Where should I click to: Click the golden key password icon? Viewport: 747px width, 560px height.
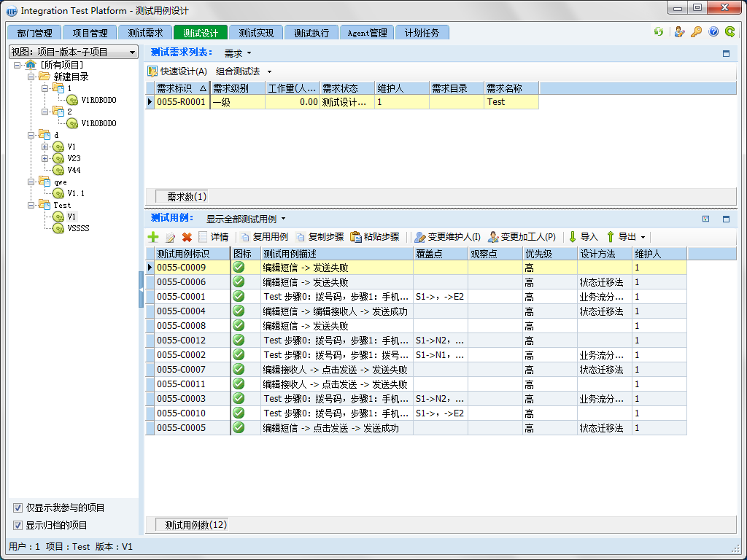(x=697, y=32)
